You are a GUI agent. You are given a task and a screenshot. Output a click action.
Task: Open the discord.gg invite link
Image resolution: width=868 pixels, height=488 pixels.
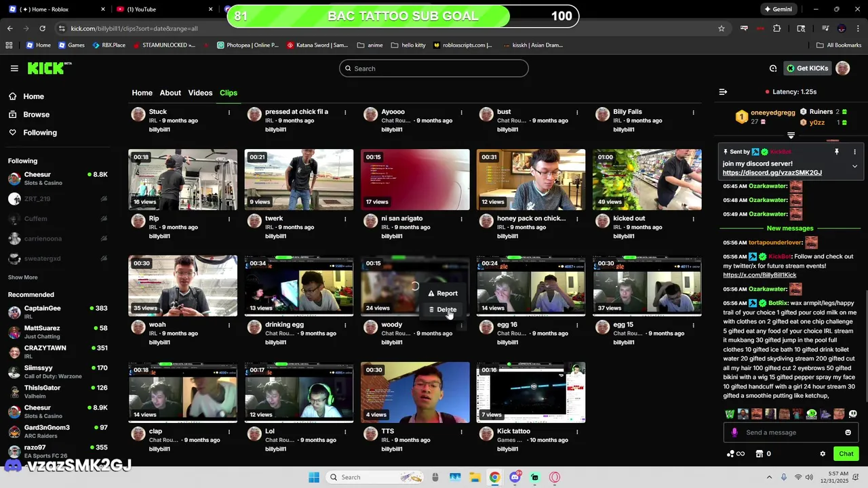(772, 173)
